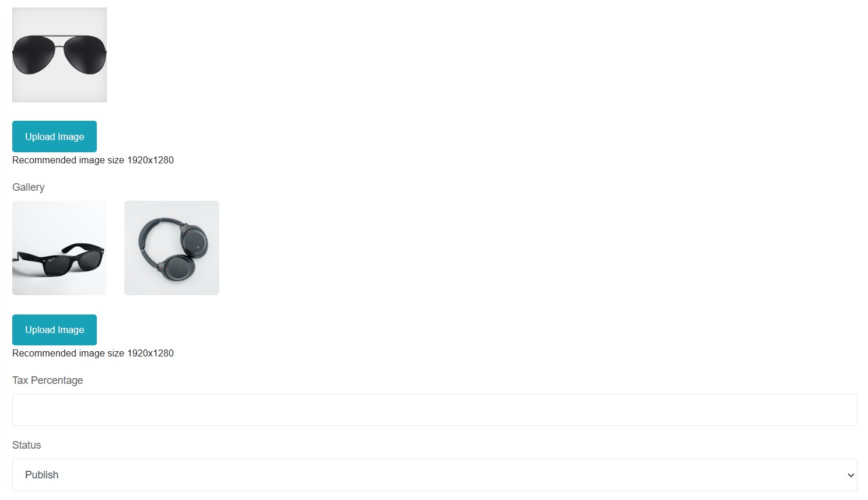
Task: Click the Status field label
Action: point(27,445)
